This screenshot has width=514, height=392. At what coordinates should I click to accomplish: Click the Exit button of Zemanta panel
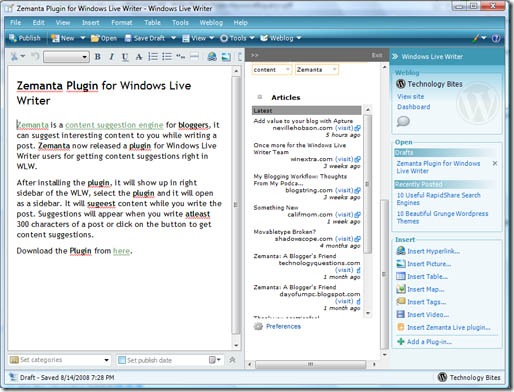[377, 55]
